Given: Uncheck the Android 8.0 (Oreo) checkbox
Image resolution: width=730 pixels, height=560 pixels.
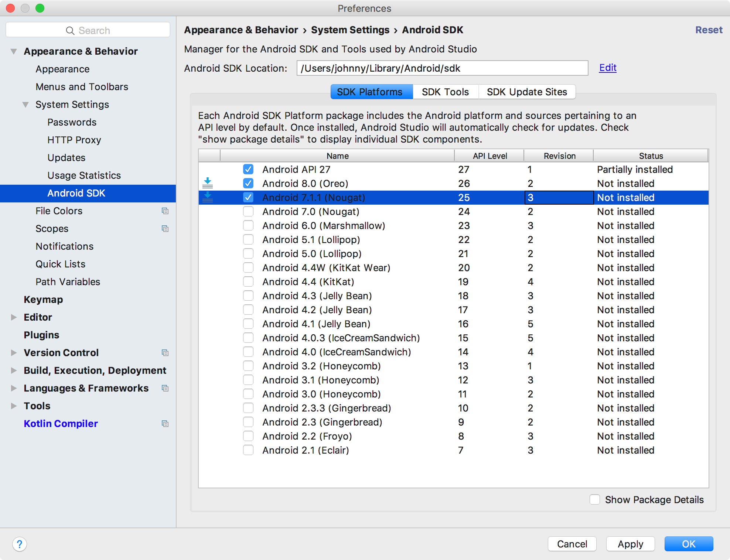Looking at the screenshot, I should pos(248,183).
